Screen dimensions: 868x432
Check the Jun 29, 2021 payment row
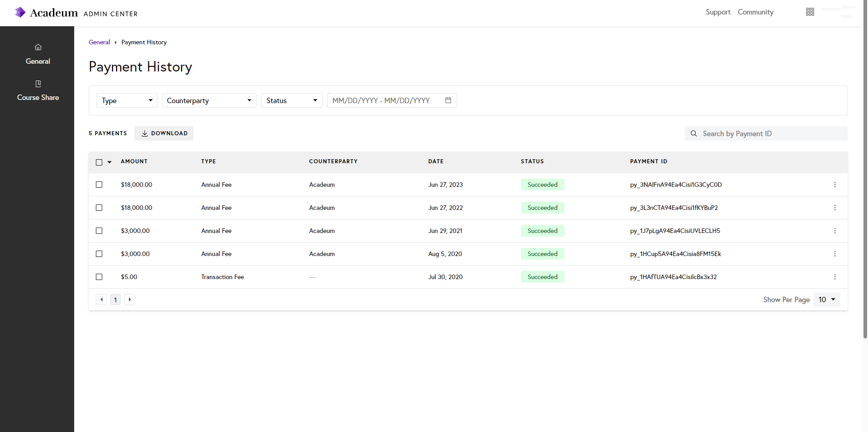[x=99, y=231]
